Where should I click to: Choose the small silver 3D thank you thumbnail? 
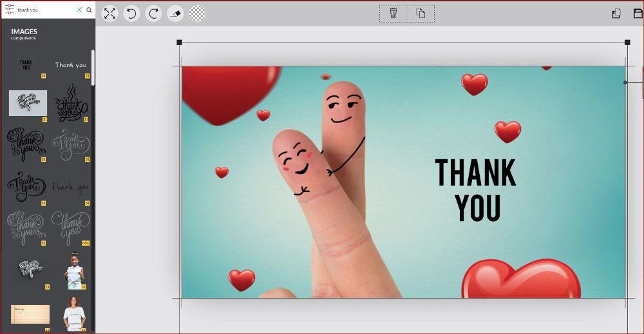coord(31,269)
